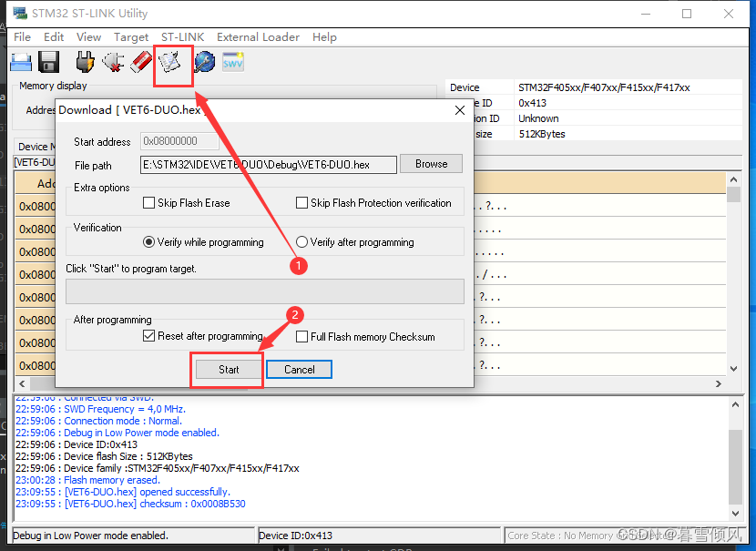The height and width of the screenshot is (551, 756).
Task: Click the Open file toolbar icon
Action: pos(21,62)
